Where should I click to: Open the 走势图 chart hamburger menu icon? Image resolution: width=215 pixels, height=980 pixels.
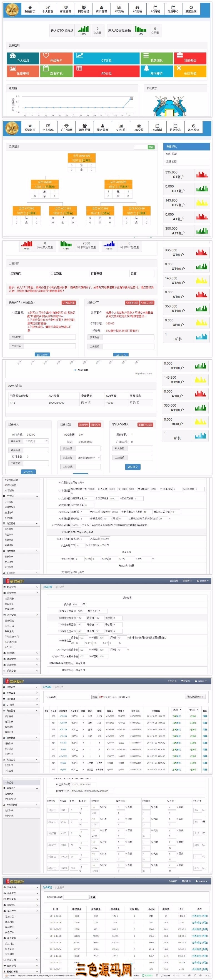point(132,99)
